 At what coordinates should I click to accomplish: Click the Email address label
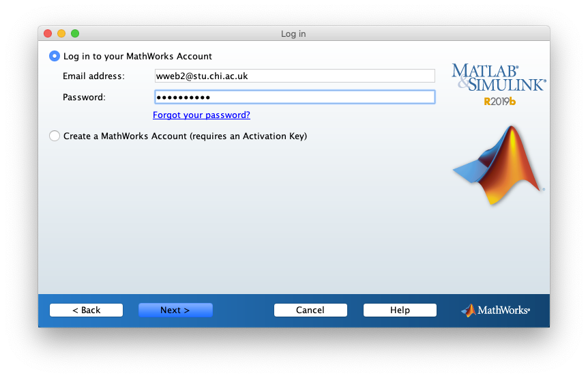point(93,76)
